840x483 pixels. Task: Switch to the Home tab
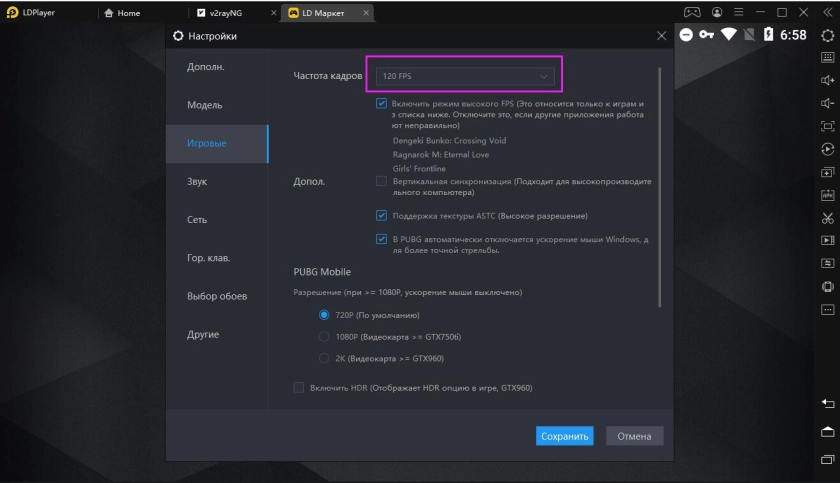click(x=123, y=13)
